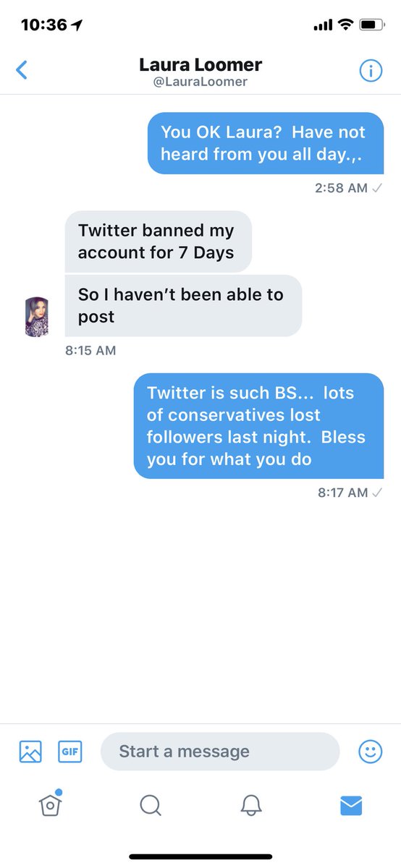The height and width of the screenshot is (868, 401).
Task: Open the GIF picker
Action: pyautogui.click(x=70, y=752)
